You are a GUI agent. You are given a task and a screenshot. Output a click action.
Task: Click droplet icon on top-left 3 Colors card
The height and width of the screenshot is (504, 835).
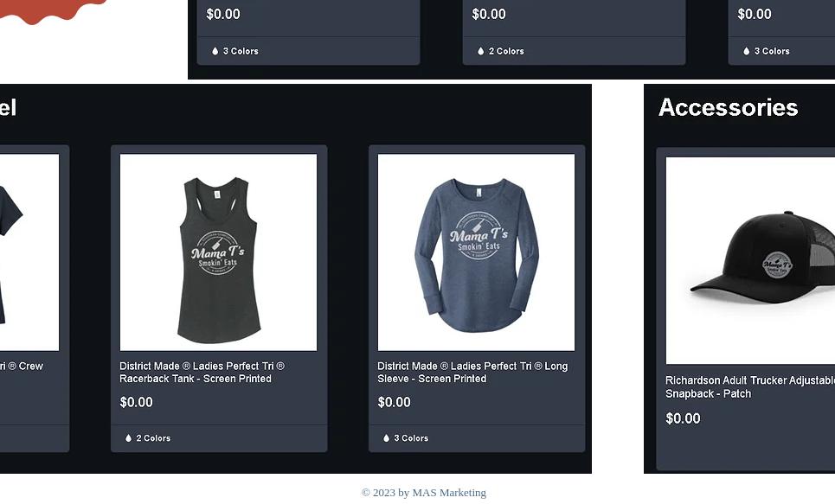(x=215, y=51)
